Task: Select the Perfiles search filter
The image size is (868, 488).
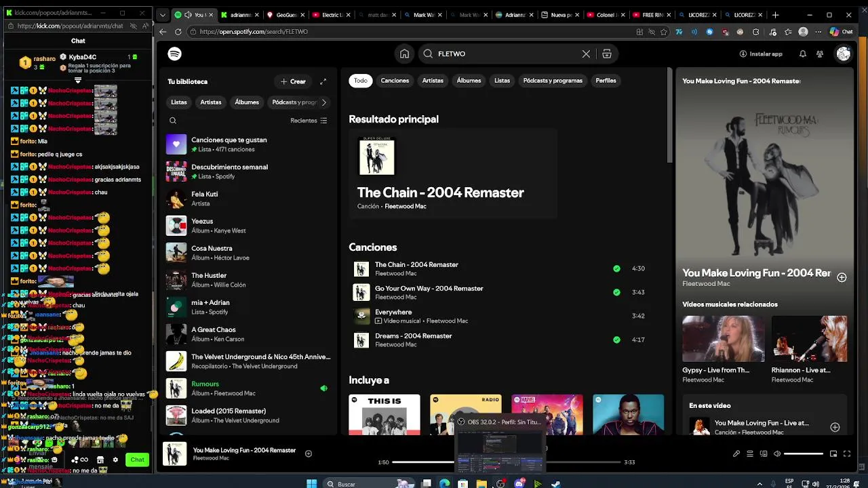Action: [606, 81]
